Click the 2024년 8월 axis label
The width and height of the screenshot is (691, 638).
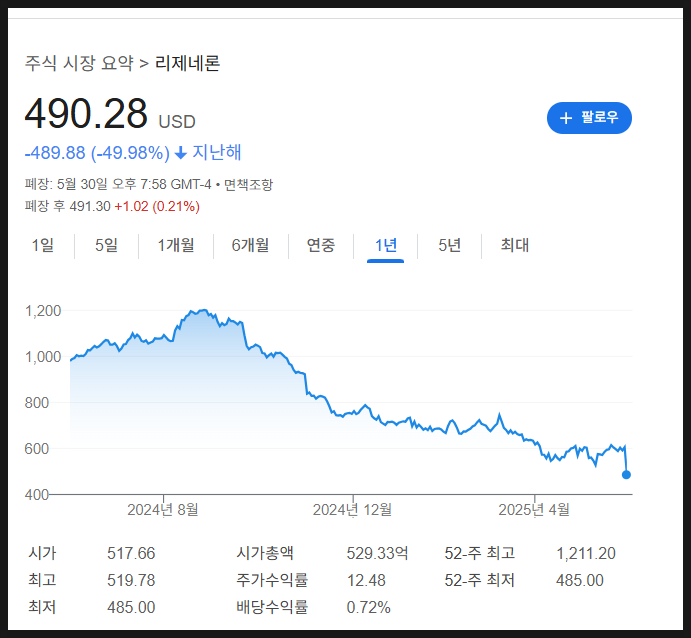[x=163, y=510]
